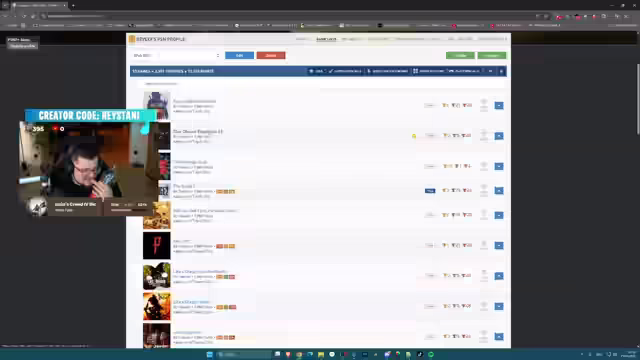Click the blue button next to the red button
The width and height of the screenshot is (640, 360).
(x=239, y=56)
